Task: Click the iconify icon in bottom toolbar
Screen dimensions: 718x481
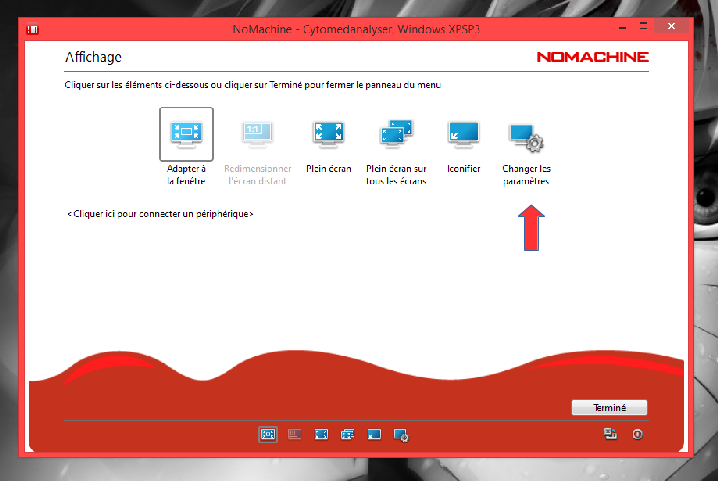Action: tap(374, 434)
